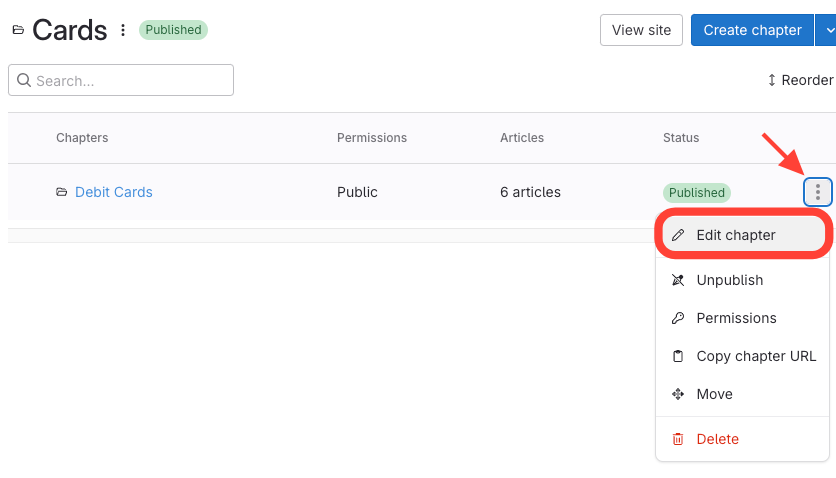Click the folder icon next to Debit Cards
The height and width of the screenshot is (478, 836).
point(62,192)
